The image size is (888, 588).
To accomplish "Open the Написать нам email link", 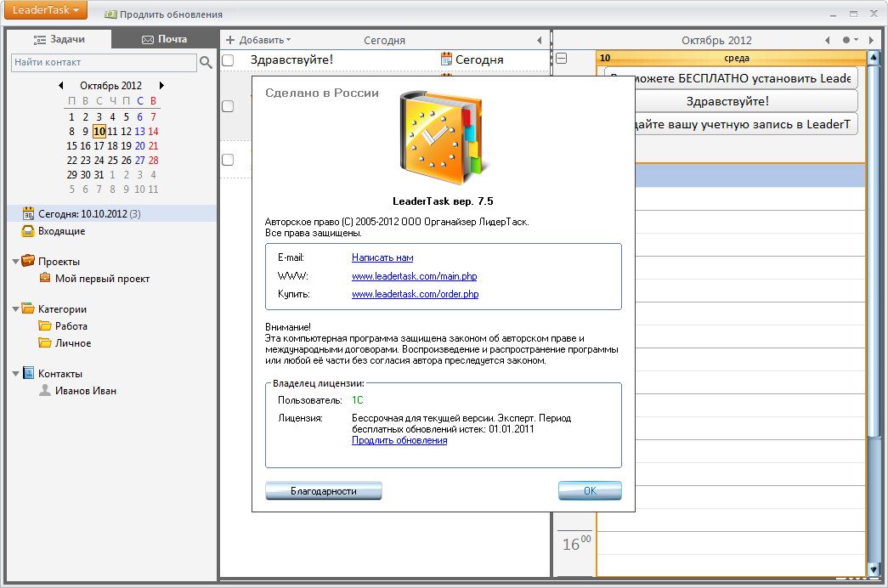I will click(382, 257).
